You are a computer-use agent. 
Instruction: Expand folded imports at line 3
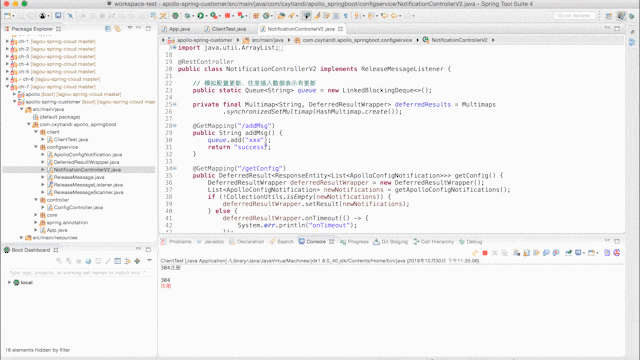point(175,48)
